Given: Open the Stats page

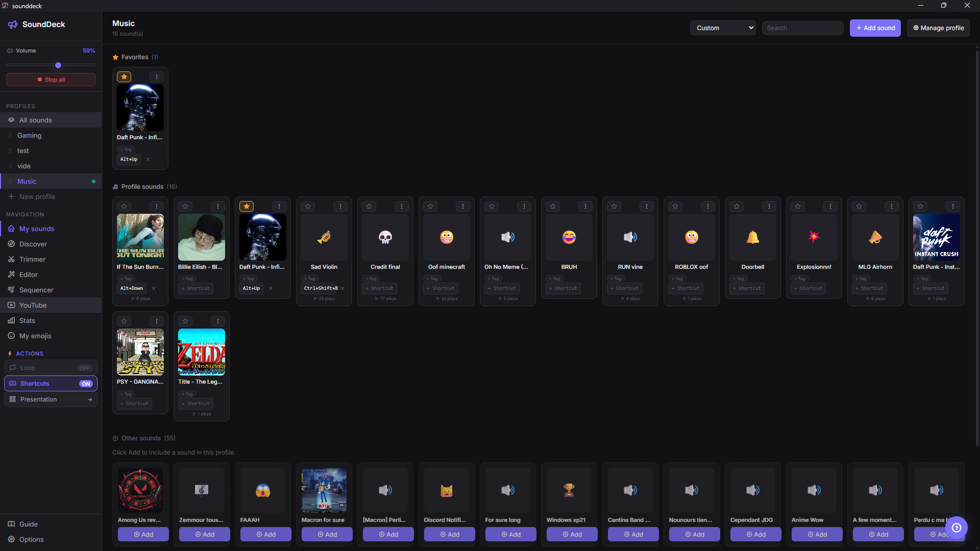Looking at the screenshot, I should coord(51,320).
